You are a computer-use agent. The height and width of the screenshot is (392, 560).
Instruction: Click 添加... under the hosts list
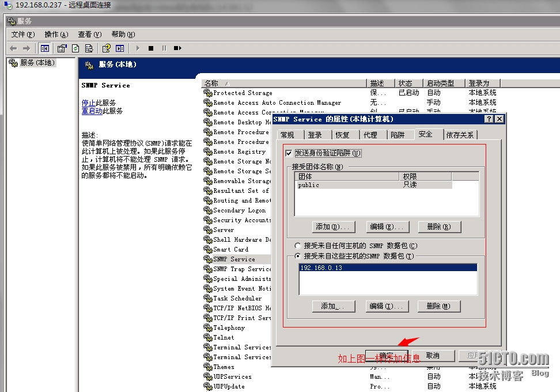click(x=334, y=306)
